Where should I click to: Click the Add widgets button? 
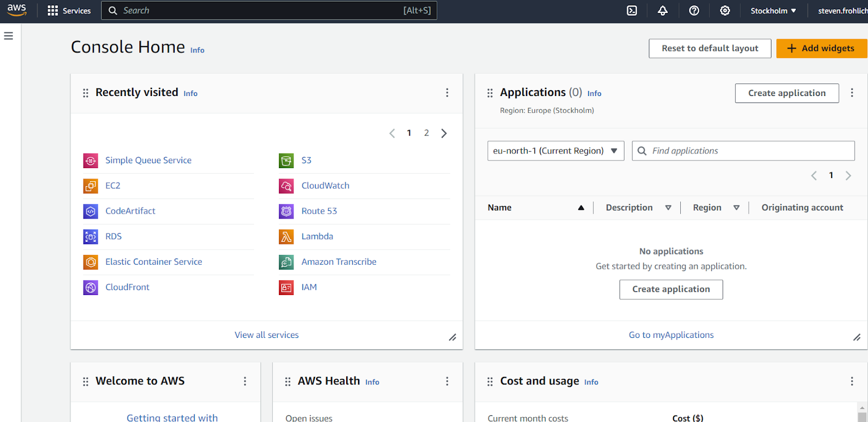click(822, 48)
